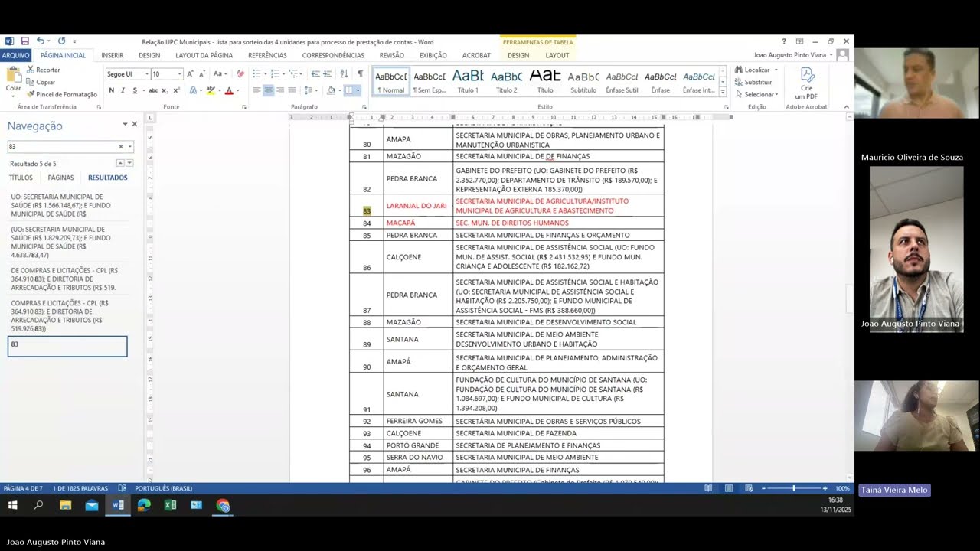Image resolution: width=980 pixels, height=551 pixels.
Task: Undo the last action with the Undo arrow
Action: click(x=41, y=41)
